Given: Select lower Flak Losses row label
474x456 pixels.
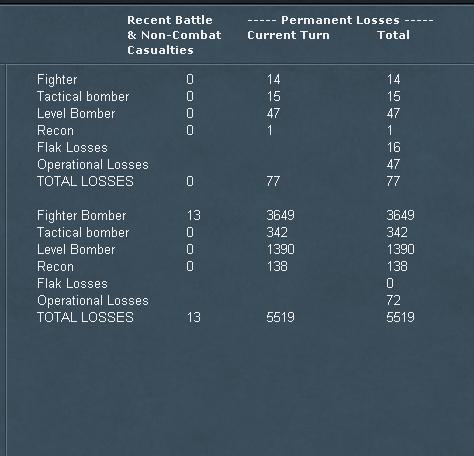Looking at the screenshot, I should [72, 284].
